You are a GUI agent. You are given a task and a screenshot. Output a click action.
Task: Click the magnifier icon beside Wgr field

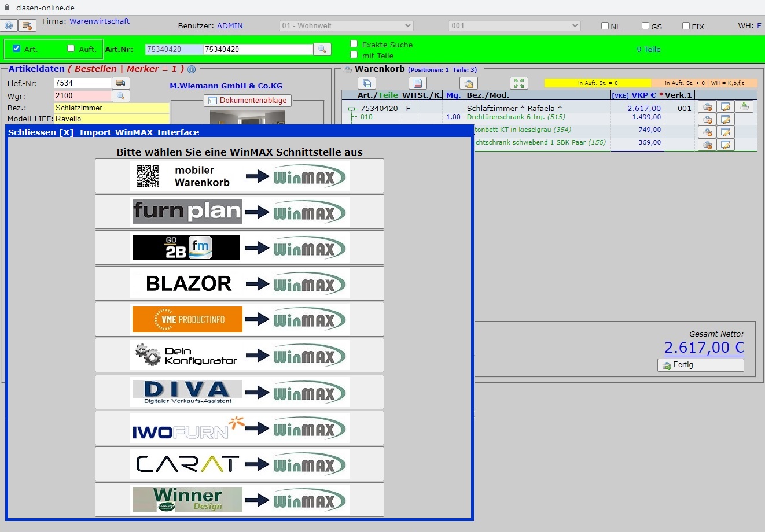click(121, 96)
